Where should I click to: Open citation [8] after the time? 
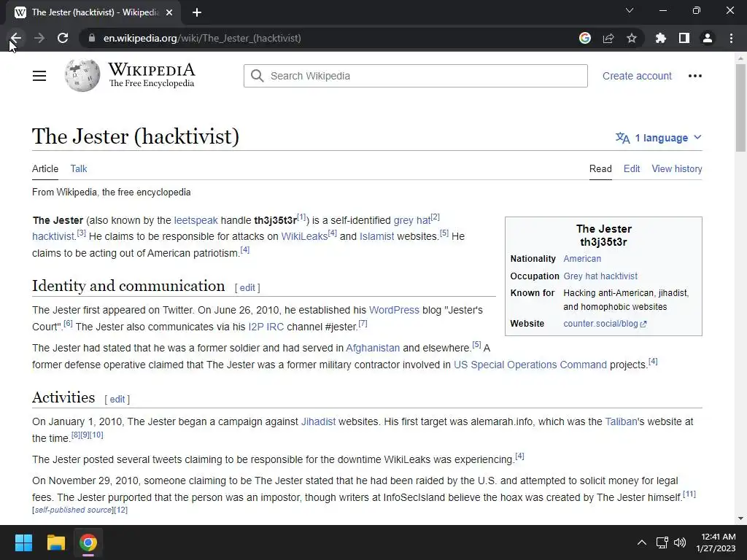75,435
